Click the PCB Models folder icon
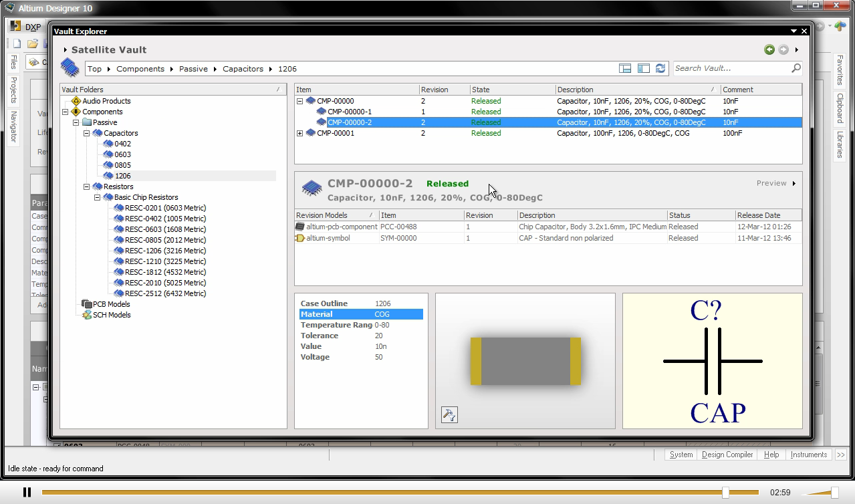 pyautogui.click(x=86, y=304)
